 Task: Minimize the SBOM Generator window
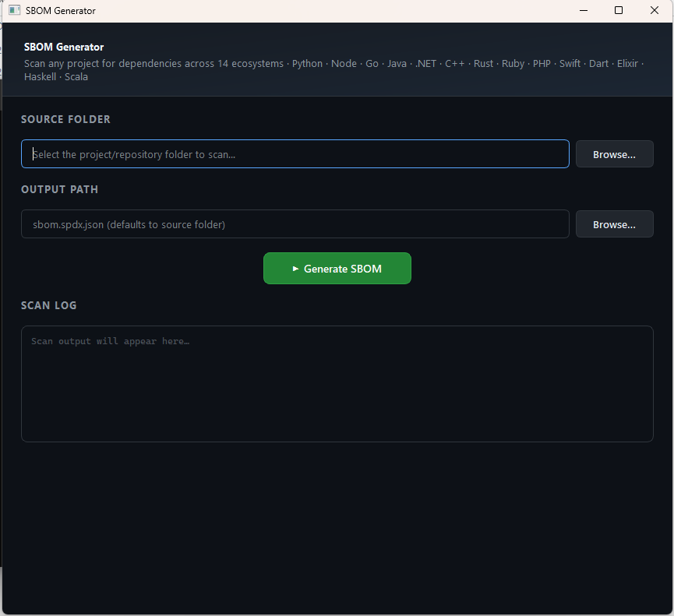(x=584, y=10)
